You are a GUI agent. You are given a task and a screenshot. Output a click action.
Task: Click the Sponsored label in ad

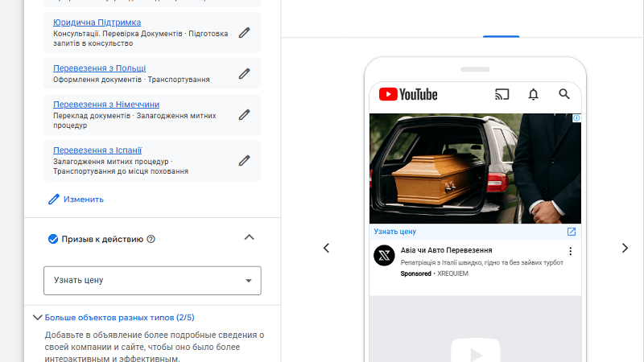(x=415, y=274)
